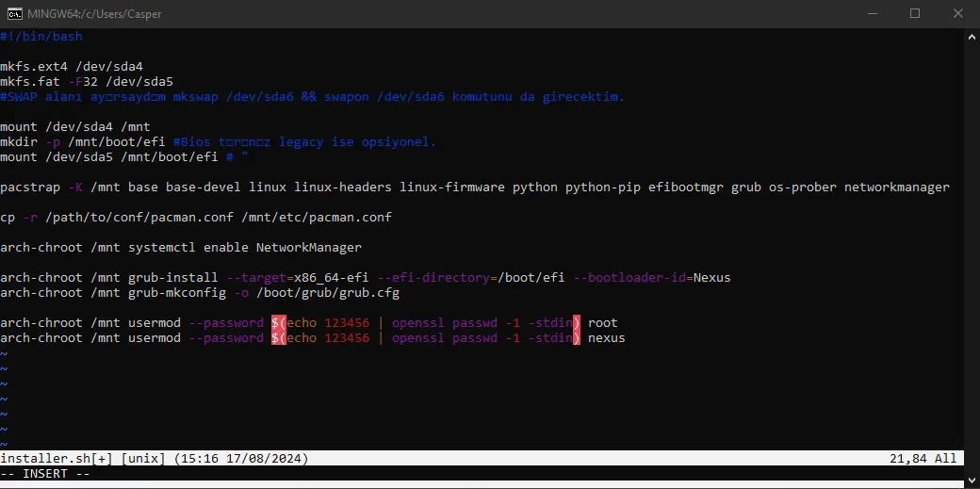Click 'efibootmgr' package name

(686, 187)
